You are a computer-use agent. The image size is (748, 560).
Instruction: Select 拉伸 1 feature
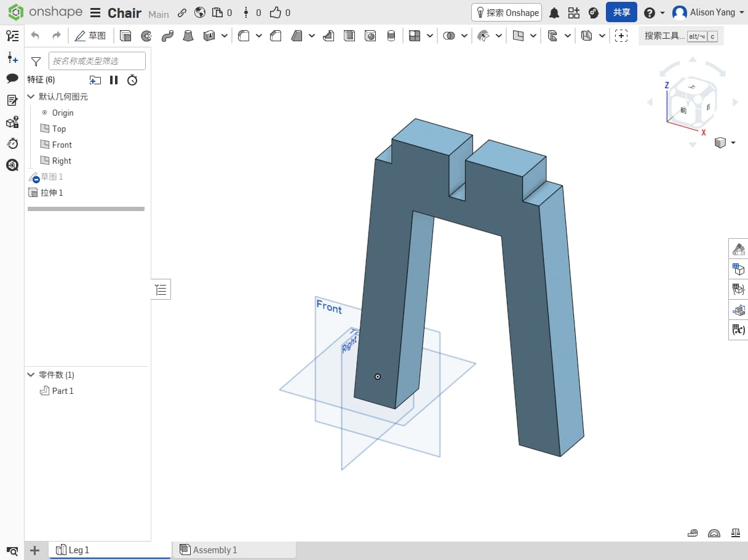52,193
